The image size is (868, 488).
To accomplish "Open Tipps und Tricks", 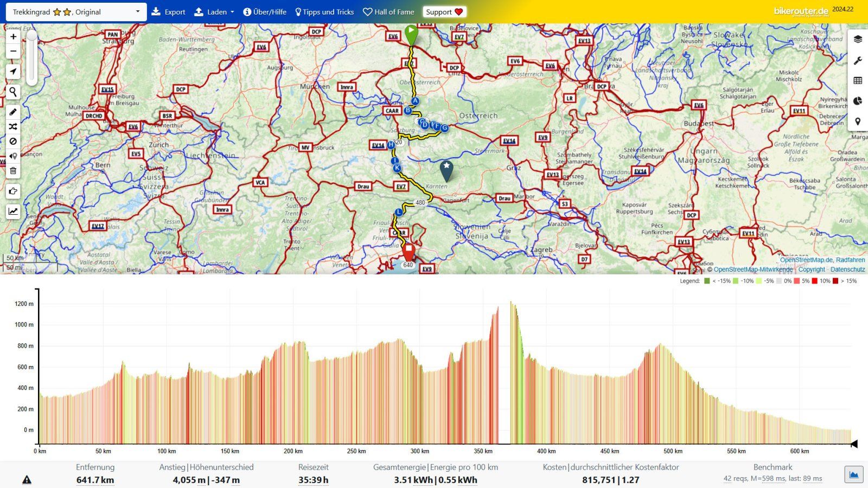I will [x=324, y=12].
